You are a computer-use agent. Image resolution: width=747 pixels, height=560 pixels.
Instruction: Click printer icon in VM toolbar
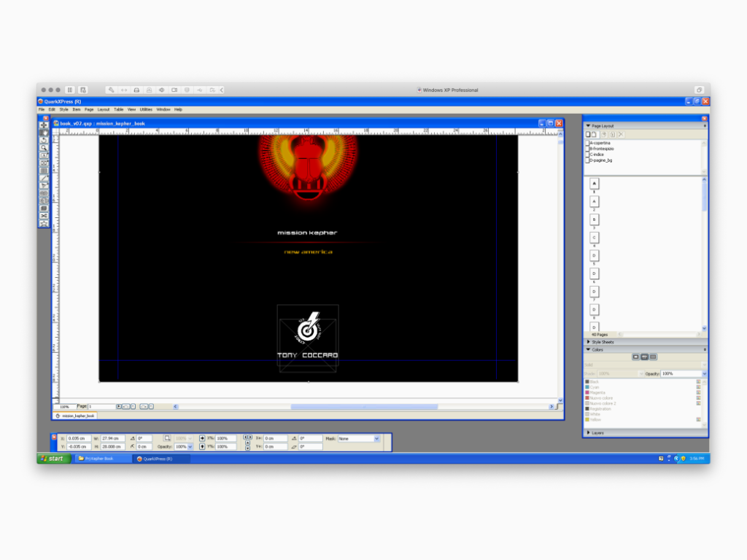click(x=136, y=90)
